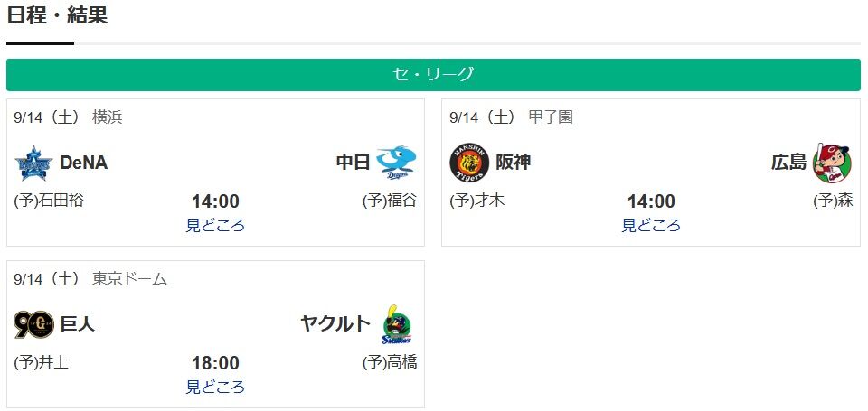This screenshot has height=411, width=868.
Task: Select the セ・リーグ green header bar
Action: click(x=433, y=75)
